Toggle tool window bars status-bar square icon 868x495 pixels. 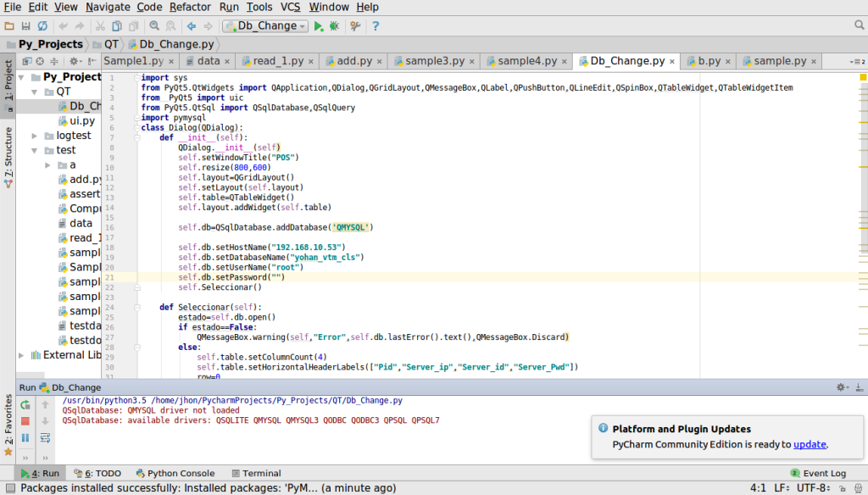click(10, 488)
